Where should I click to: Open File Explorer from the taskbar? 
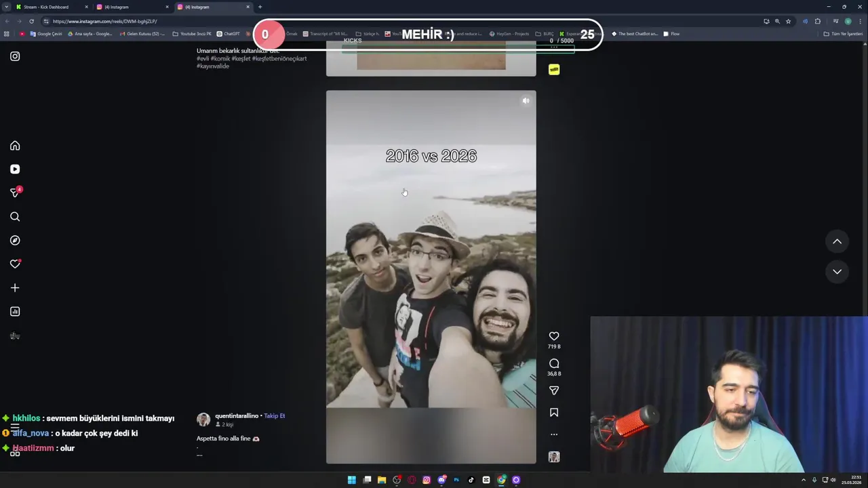pos(382,480)
